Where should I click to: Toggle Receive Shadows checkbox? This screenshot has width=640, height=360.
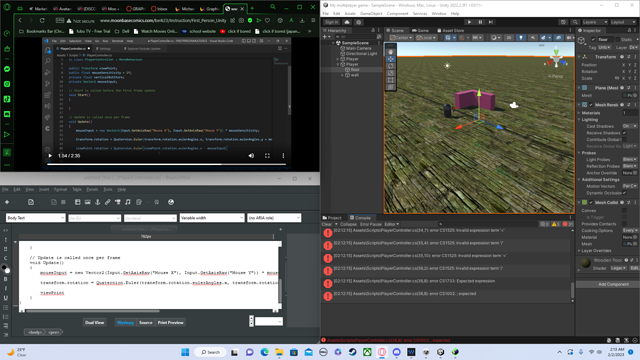[x=624, y=133]
